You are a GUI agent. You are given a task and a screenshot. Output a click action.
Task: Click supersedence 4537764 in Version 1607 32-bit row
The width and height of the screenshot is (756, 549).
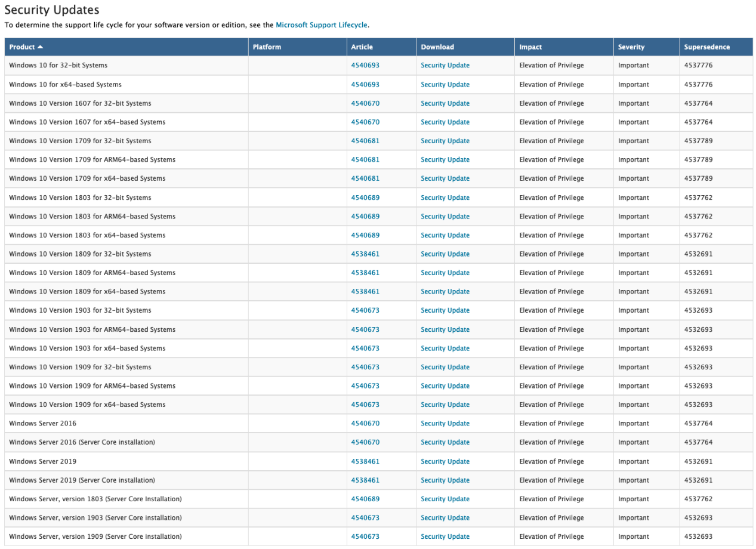(698, 103)
